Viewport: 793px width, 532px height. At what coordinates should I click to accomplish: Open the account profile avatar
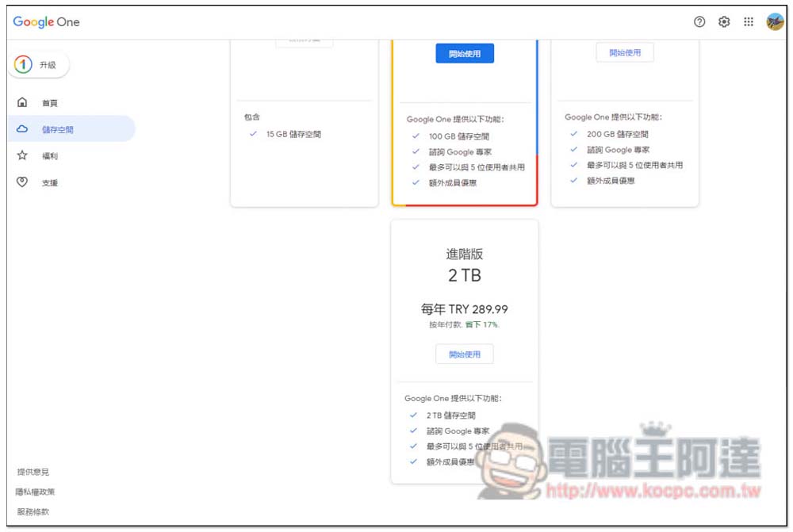[x=774, y=21]
